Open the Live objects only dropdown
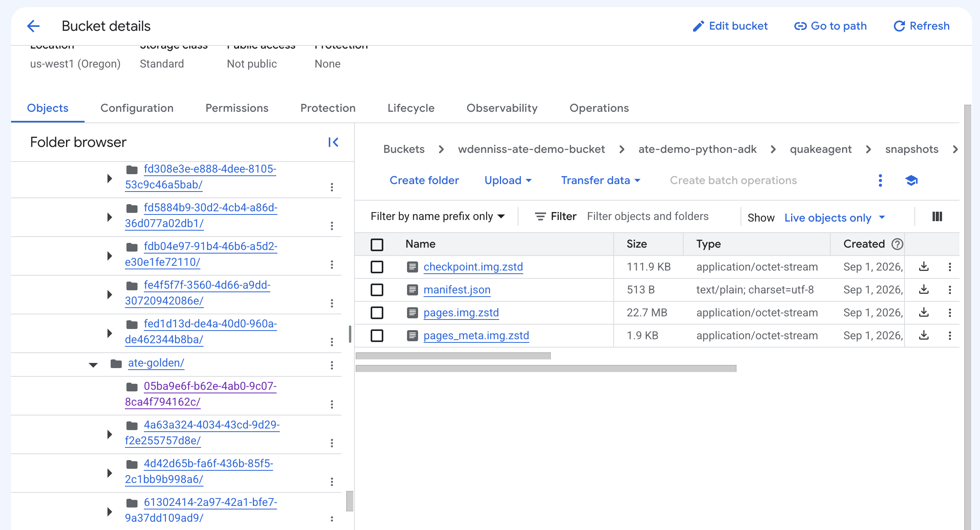This screenshot has height=530, width=980. click(835, 218)
